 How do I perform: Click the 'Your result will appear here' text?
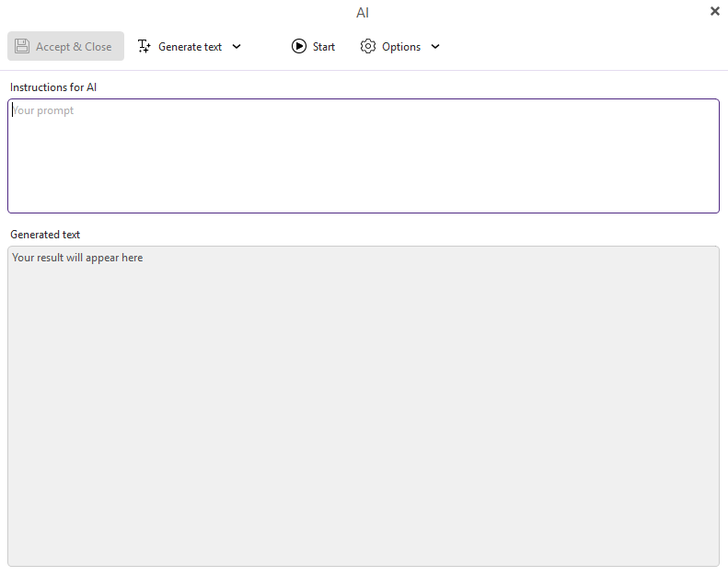click(77, 258)
